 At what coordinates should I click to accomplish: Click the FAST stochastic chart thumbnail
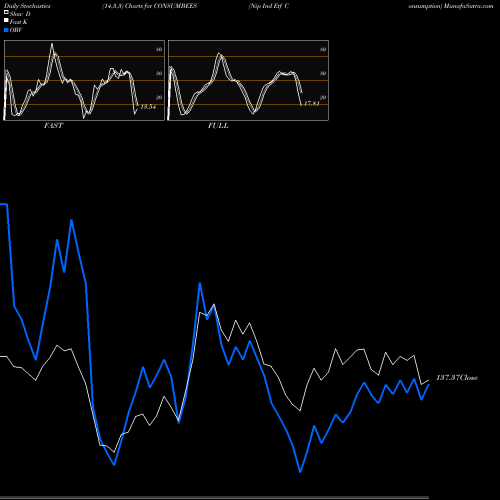(x=84, y=80)
